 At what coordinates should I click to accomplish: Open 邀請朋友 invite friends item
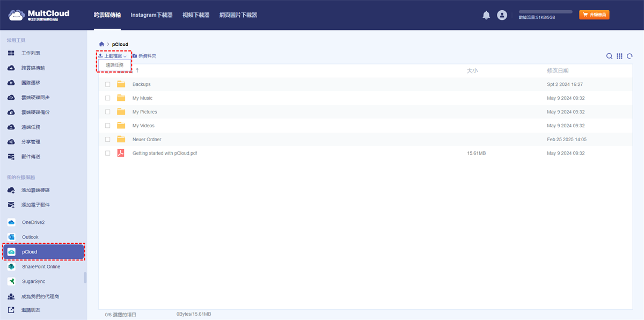click(x=31, y=310)
